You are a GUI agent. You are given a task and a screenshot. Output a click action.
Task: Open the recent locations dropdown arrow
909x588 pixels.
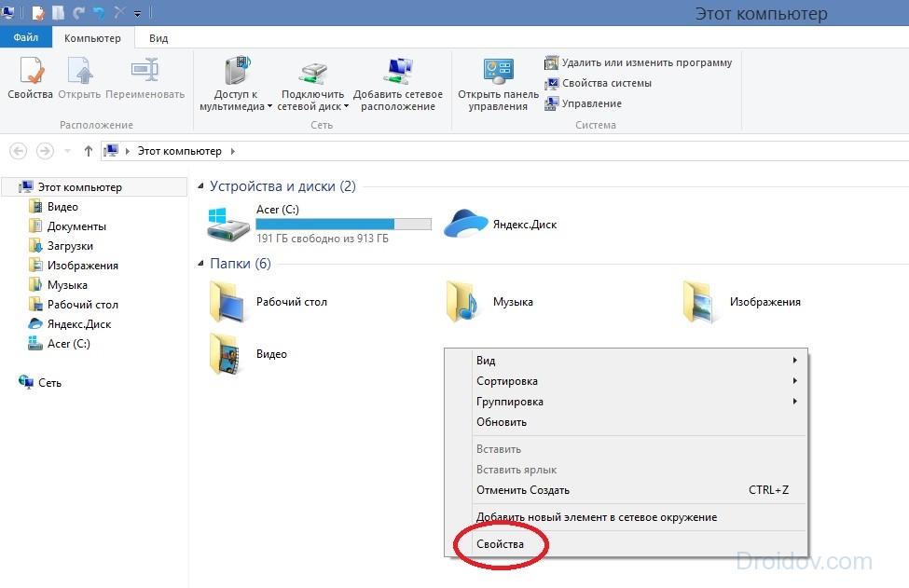67,151
